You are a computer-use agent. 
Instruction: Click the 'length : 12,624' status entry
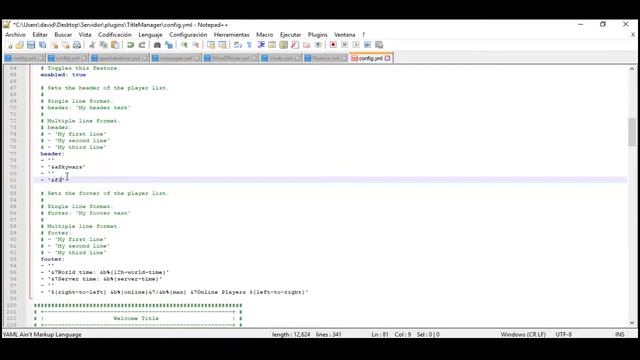(x=291, y=334)
